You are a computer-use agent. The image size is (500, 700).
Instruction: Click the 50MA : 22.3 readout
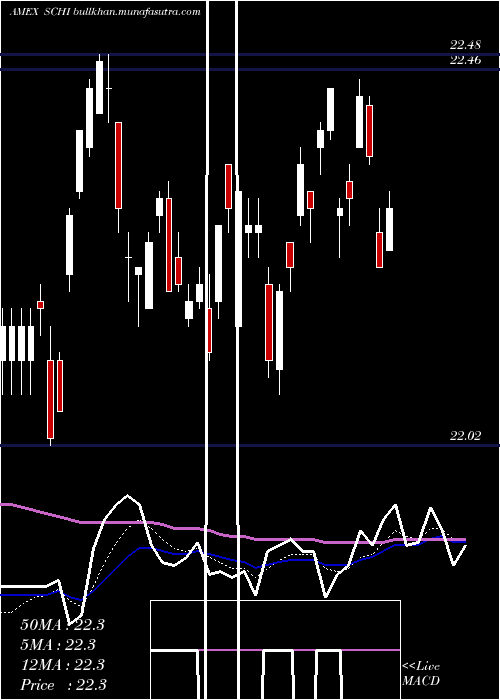point(62,625)
